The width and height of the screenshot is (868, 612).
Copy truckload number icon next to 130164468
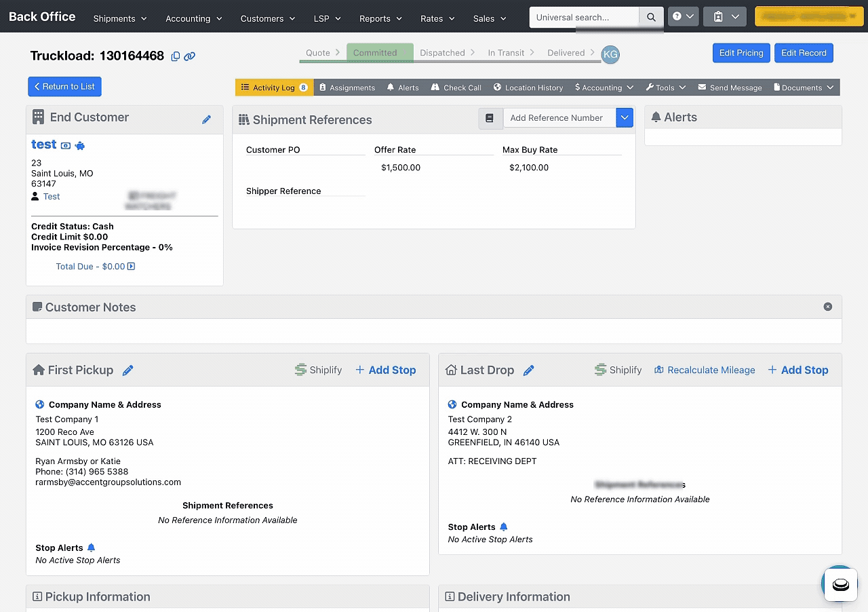pos(176,56)
